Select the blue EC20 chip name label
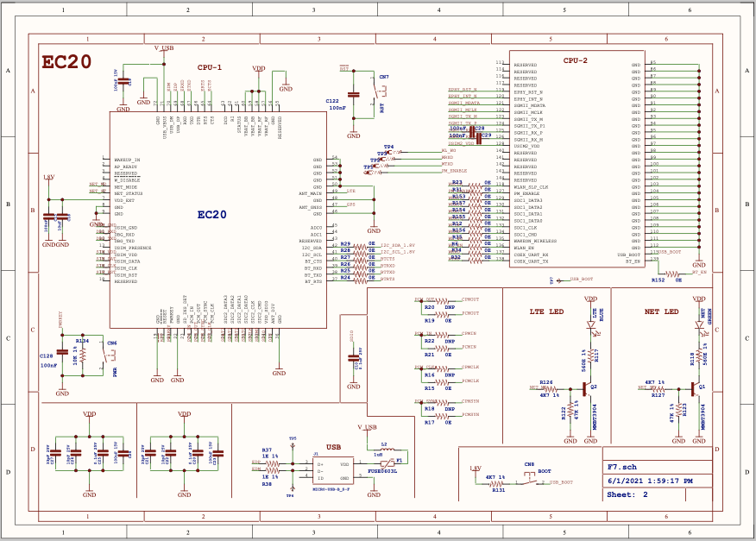The width and height of the screenshot is (756, 541). click(211, 215)
